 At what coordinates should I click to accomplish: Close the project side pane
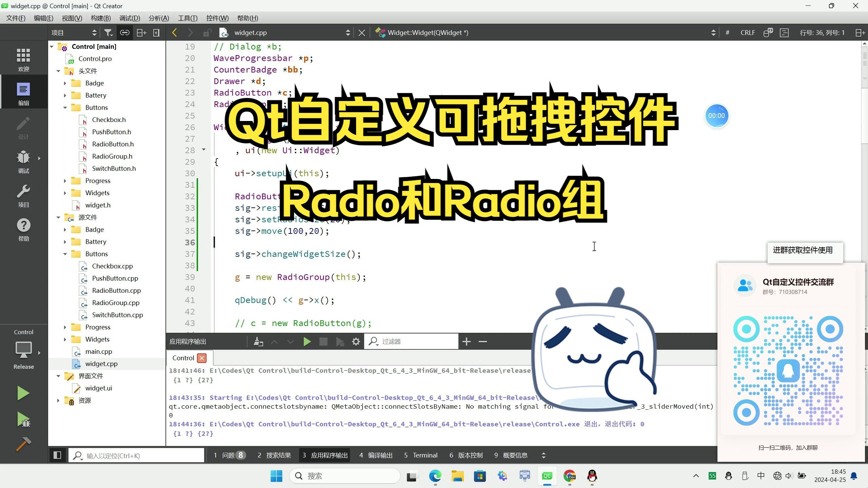point(156,33)
